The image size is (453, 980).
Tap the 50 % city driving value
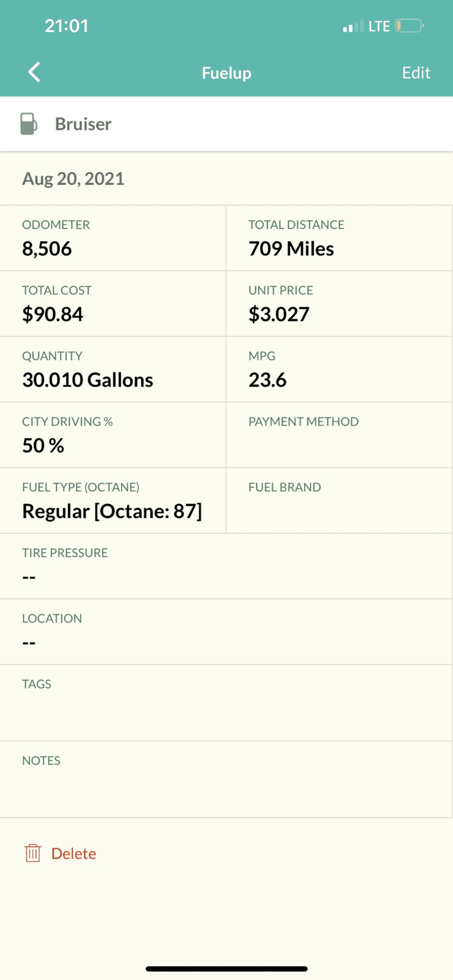tap(43, 446)
